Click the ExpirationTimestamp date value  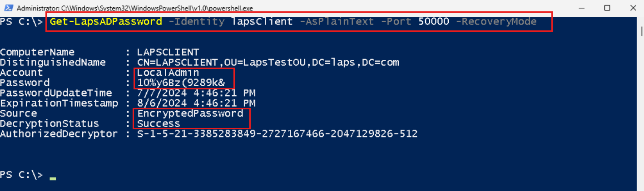(196, 103)
